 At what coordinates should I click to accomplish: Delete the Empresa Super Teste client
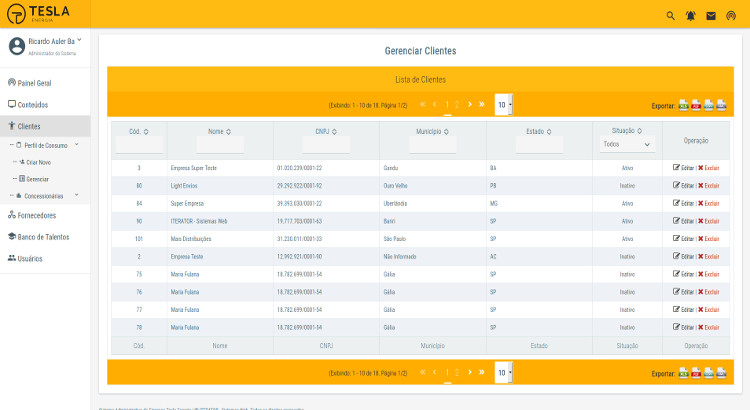click(x=708, y=168)
